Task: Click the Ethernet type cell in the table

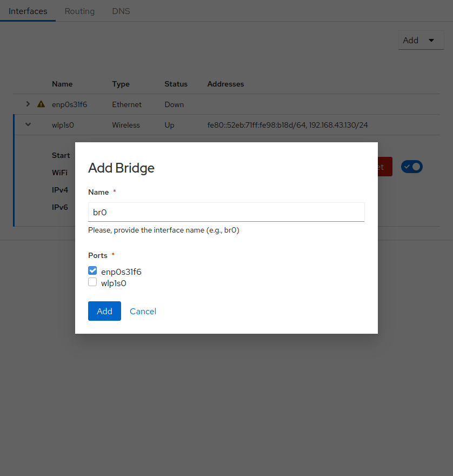Action: (126, 104)
